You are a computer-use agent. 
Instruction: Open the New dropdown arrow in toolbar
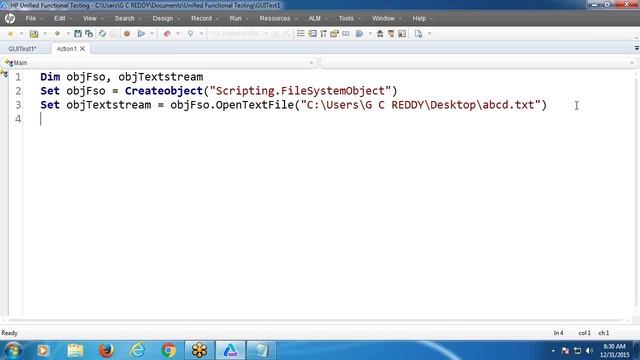click(x=21, y=34)
